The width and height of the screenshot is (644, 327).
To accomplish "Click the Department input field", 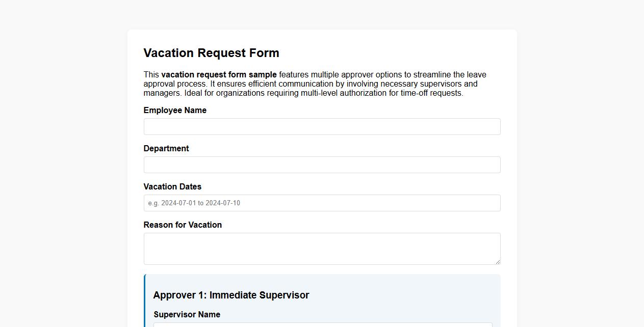I will [x=322, y=165].
